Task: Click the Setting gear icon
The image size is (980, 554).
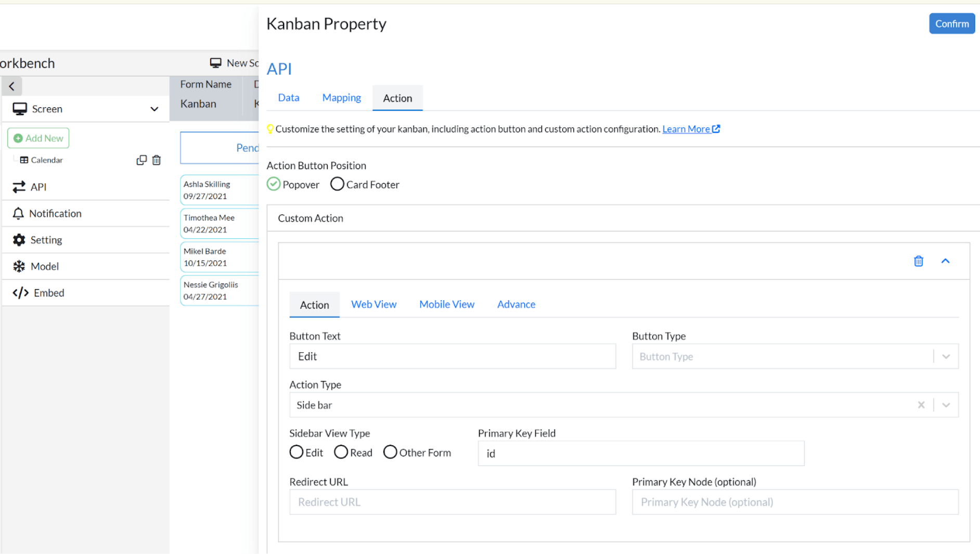Action: (x=19, y=240)
